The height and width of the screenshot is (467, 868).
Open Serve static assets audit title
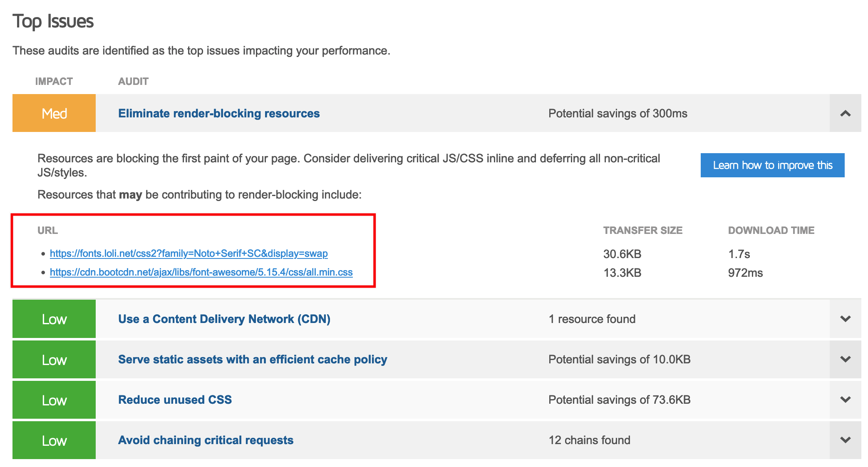click(253, 359)
